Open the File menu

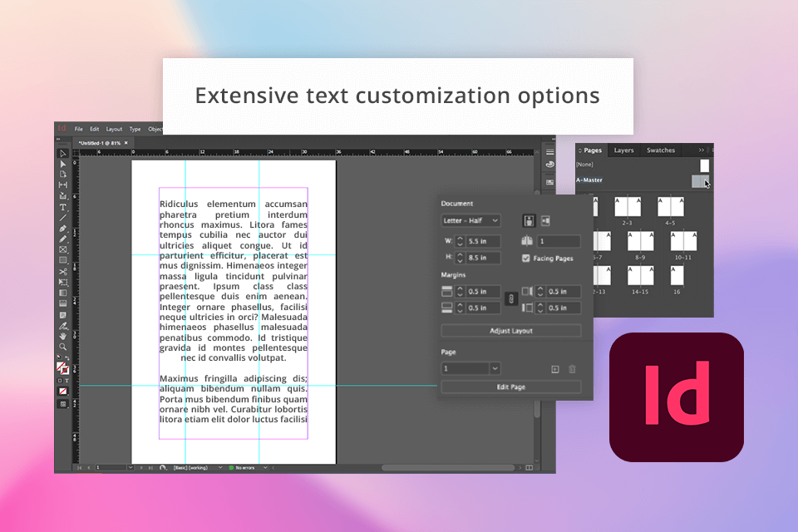tap(78, 129)
